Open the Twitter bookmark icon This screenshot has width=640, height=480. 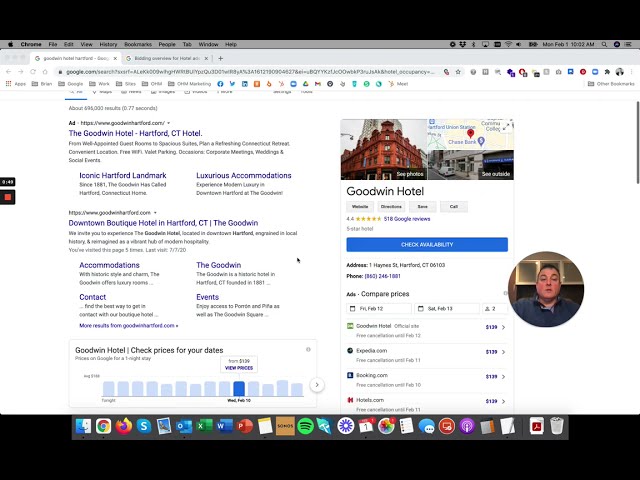click(x=232, y=84)
